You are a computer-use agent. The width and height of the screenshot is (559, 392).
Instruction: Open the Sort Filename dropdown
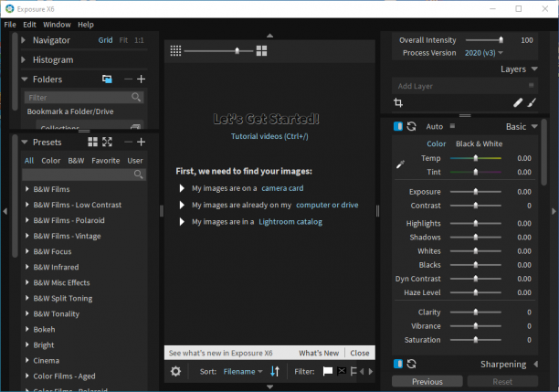[243, 371]
